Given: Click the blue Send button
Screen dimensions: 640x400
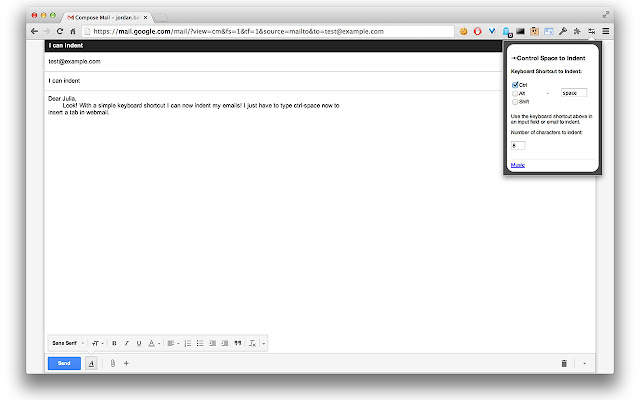Looking at the screenshot, I should click(64, 363).
